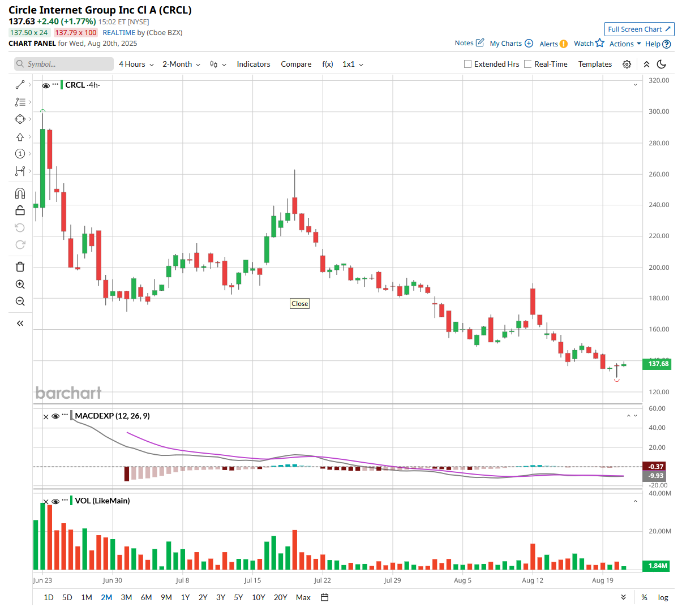This screenshot has width=682, height=616.
Task: Collapse the main price pane chevron
Action: (x=635, y=85)
